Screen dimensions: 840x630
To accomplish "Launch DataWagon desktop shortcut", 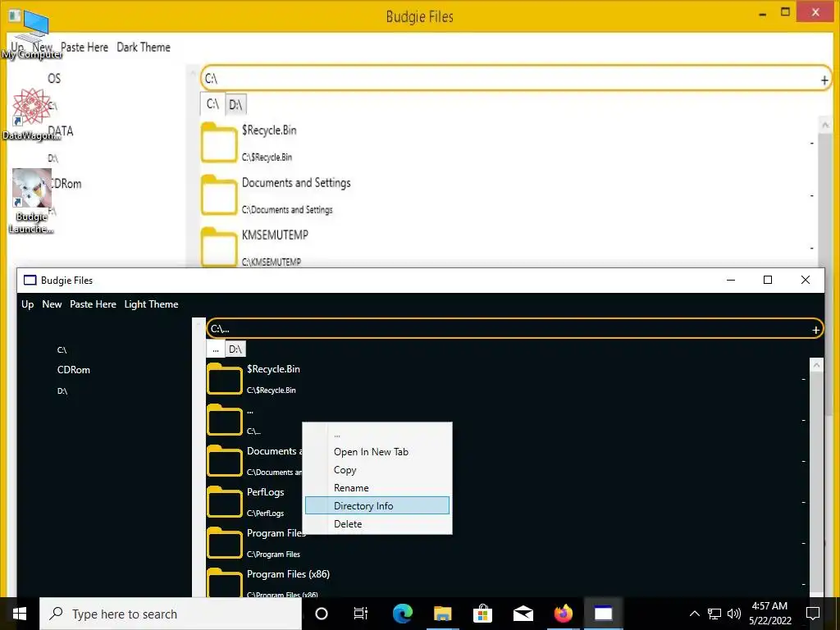I will (x=31, y=115).
